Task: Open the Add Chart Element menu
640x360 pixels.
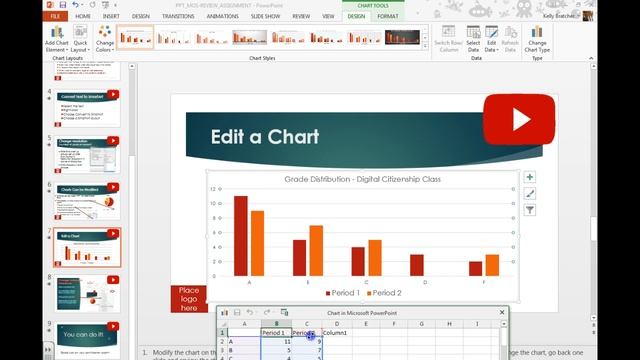Action: [57, 39]
